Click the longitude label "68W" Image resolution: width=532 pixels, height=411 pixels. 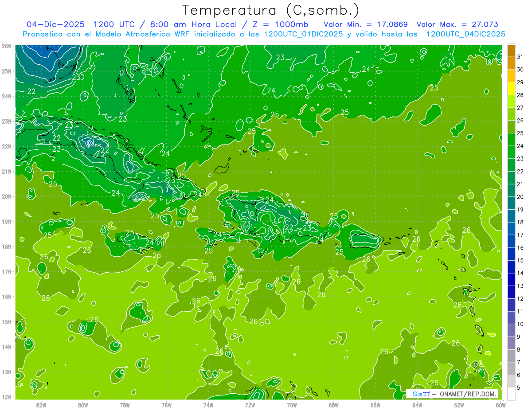click(333, 405)
